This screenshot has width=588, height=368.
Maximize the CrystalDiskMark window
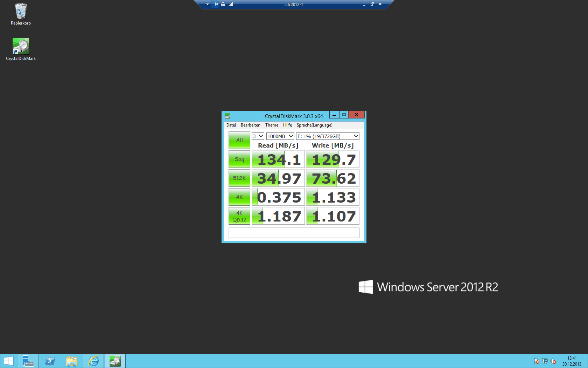[344, 115]
